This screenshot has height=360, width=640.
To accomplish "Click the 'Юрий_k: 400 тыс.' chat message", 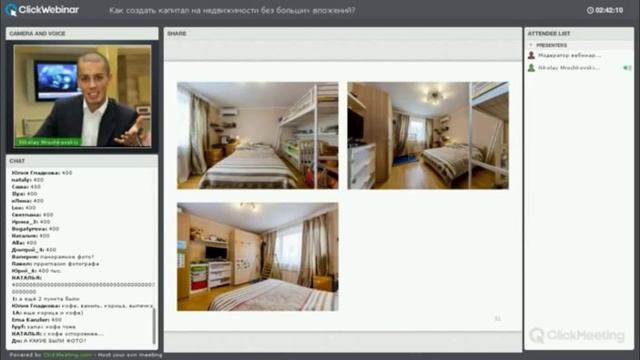I will (36, 271).
